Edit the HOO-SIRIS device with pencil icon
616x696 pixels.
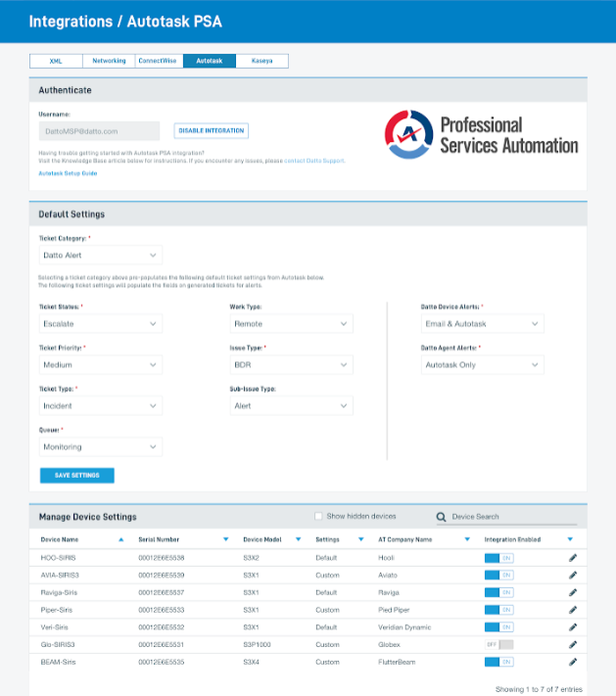click(573, 558)
